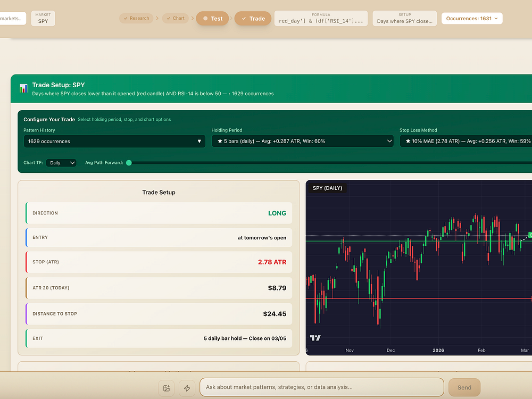
Task: Click the bar chart icon beside Trade Setup: SPY
Action: pyautogui.click(x=23, y=88)
